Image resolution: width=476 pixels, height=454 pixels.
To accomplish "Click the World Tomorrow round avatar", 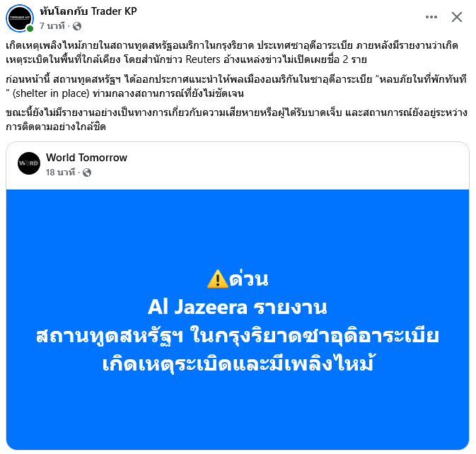I will coord(29,163).
